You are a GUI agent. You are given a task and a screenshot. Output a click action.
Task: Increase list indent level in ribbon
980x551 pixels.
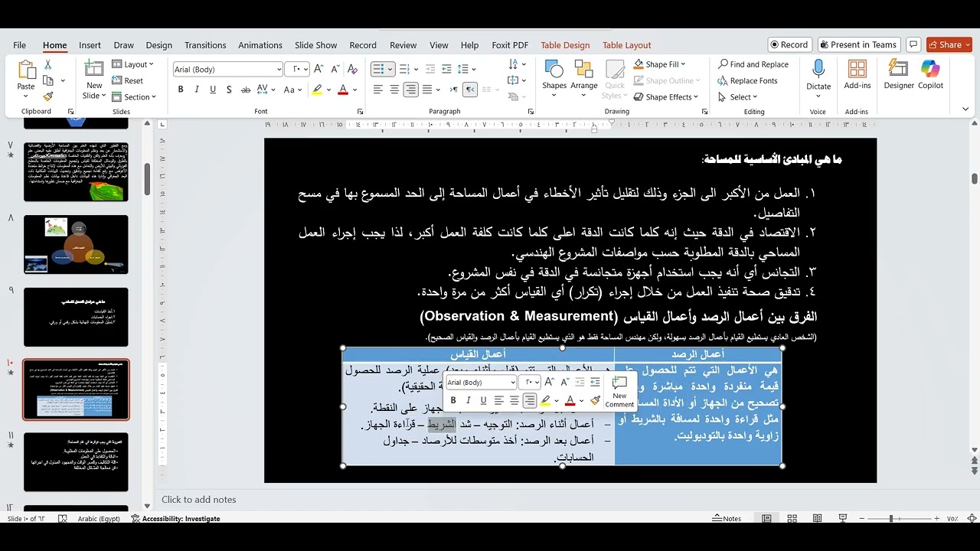(446, 69)
